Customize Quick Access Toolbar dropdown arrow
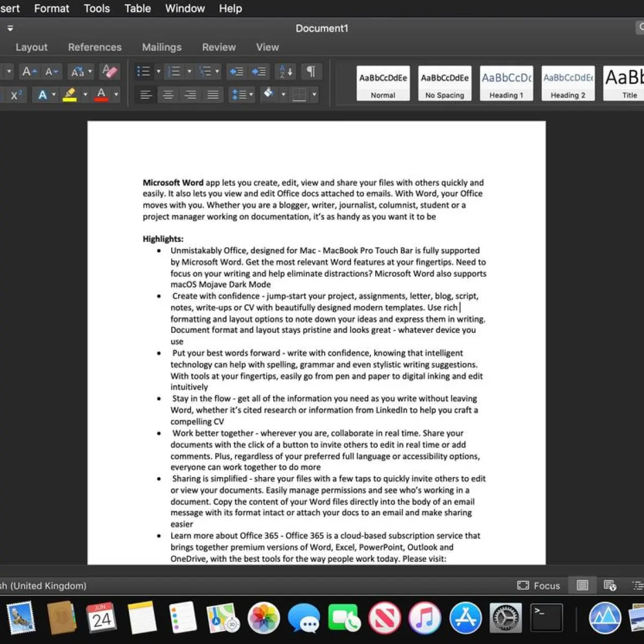 [x=10, y=28]
